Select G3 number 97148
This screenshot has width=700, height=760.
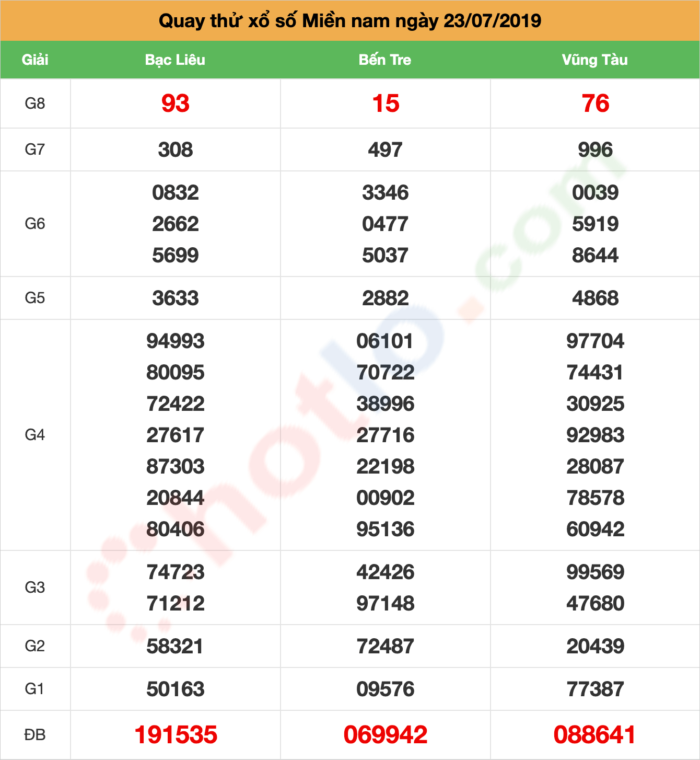386,604
